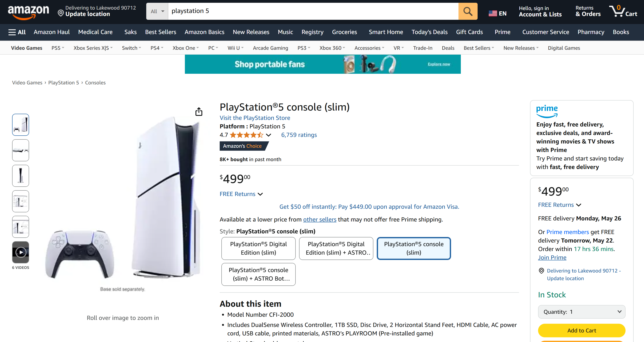Screen dimensions: 644x342
Task: Click Add to Cart
Action: (x=582, y=331)
